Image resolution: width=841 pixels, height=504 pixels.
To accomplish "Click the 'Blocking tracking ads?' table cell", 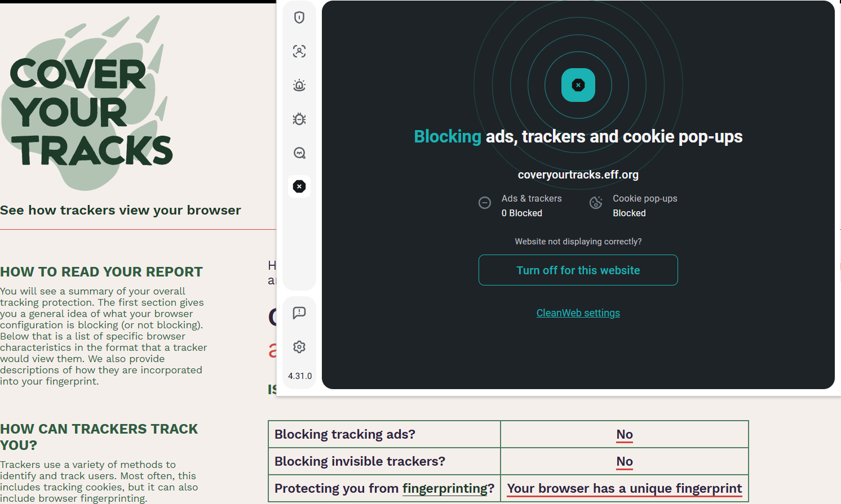I will pos(384,435).
